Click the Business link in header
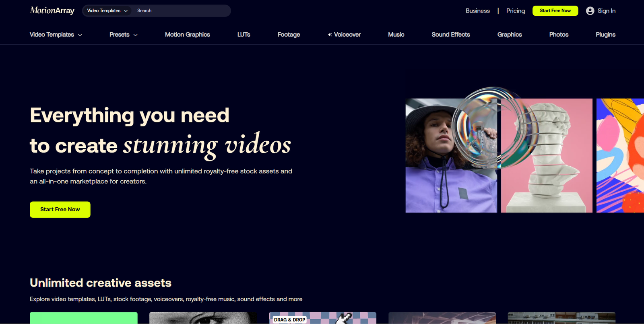 click(x=477, y=11)
